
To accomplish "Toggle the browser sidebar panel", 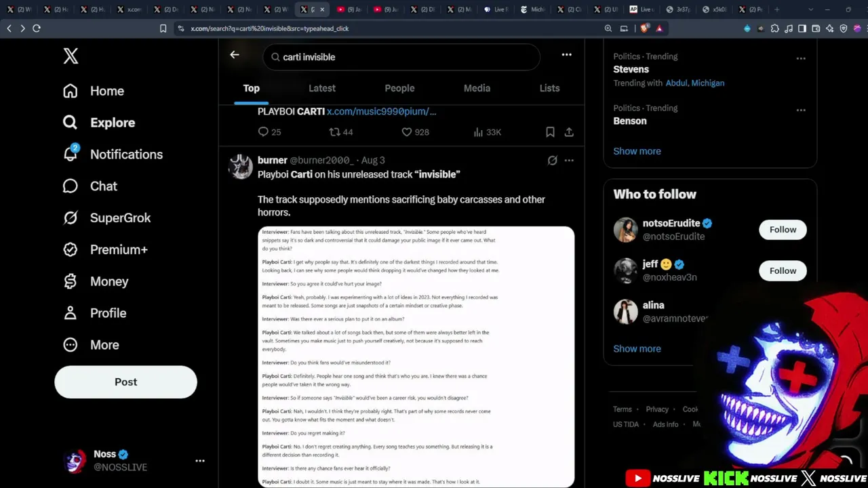I will click(802, 28).
